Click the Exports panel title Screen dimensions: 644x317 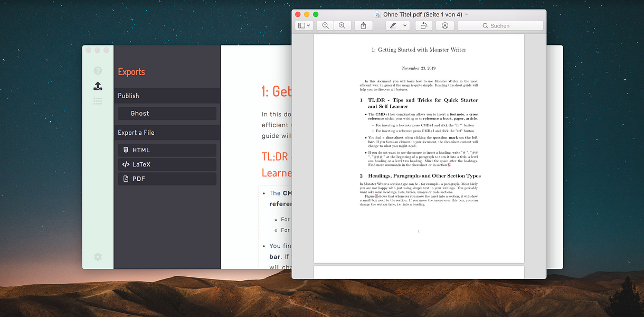pos(131,72)
